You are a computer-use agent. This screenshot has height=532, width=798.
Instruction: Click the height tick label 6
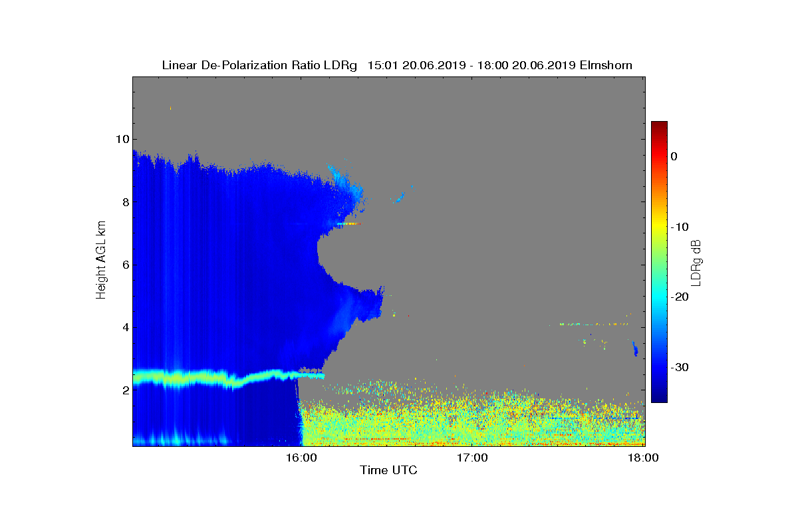(125, 265)
